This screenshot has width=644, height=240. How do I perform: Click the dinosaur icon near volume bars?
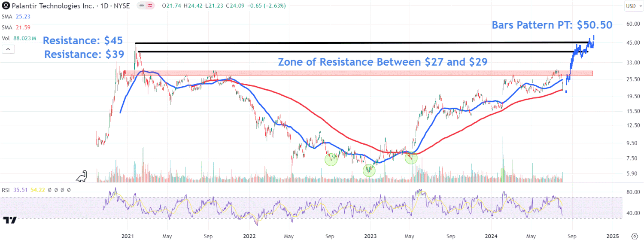[x=82, y=176]
